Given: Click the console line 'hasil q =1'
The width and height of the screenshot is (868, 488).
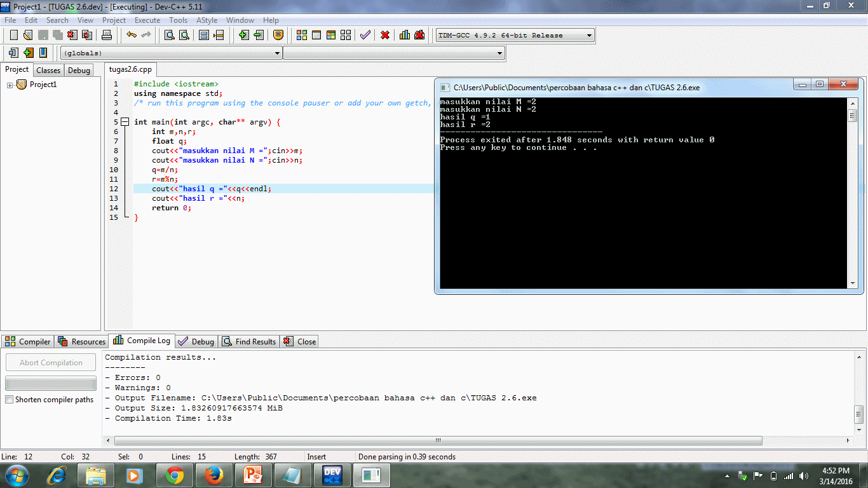Looking at the screenshot, I should pyautogui.click(x=465, y=117).
